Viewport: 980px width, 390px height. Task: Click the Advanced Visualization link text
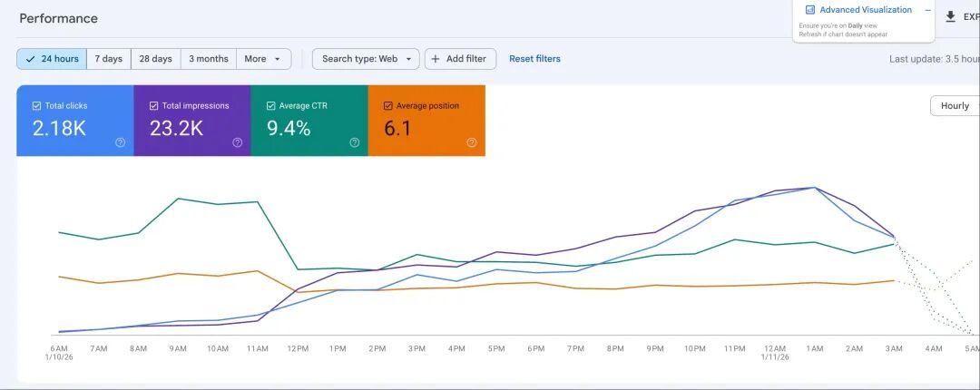(866, 10)
